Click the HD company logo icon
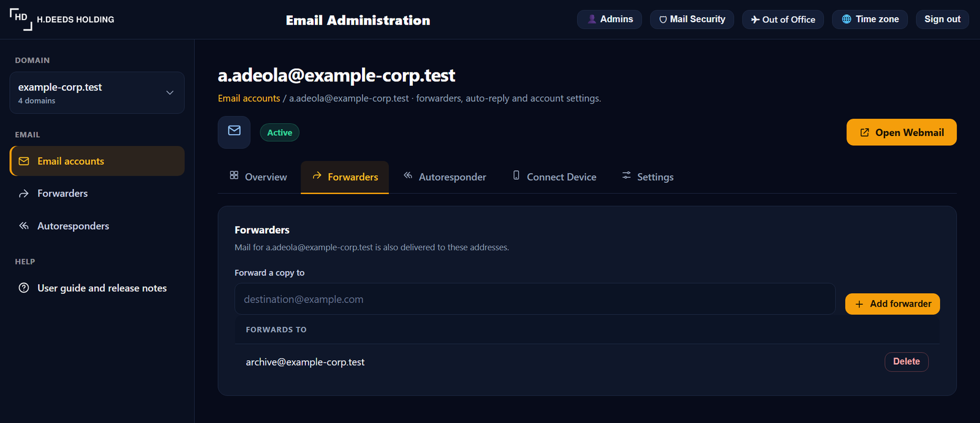The image size is (980, 423). tap(21, 19)
